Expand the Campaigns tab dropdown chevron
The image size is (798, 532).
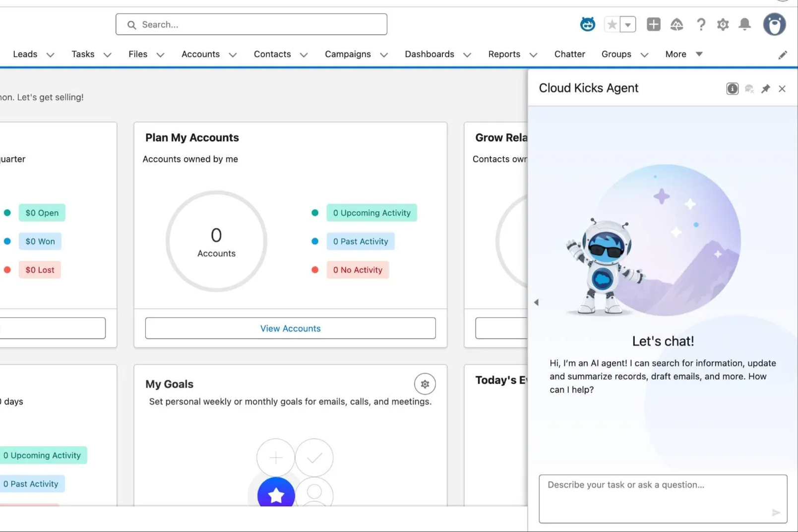click(383, 55)
